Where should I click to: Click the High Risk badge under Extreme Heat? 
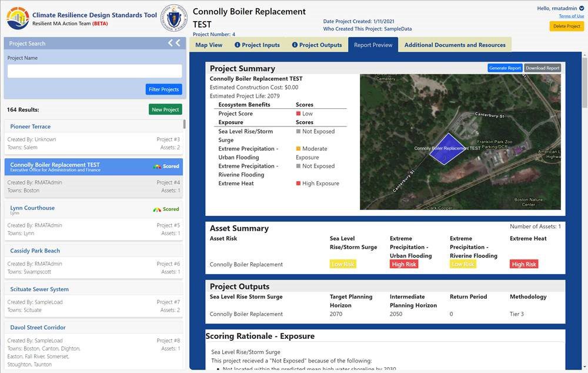click(x=524, y=264)
